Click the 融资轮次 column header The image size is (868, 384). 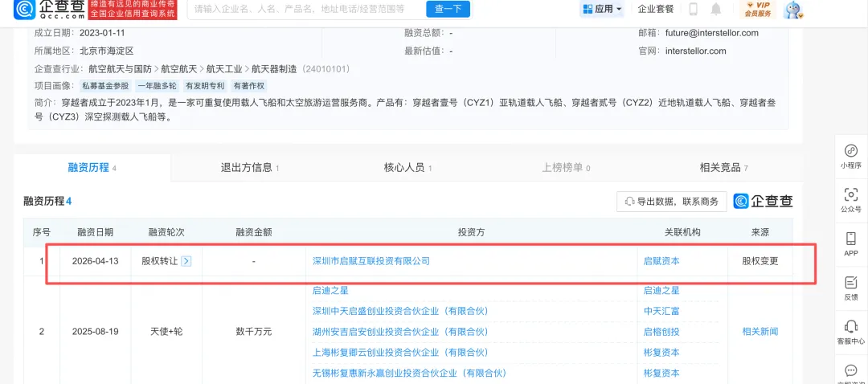coord(166,232)
